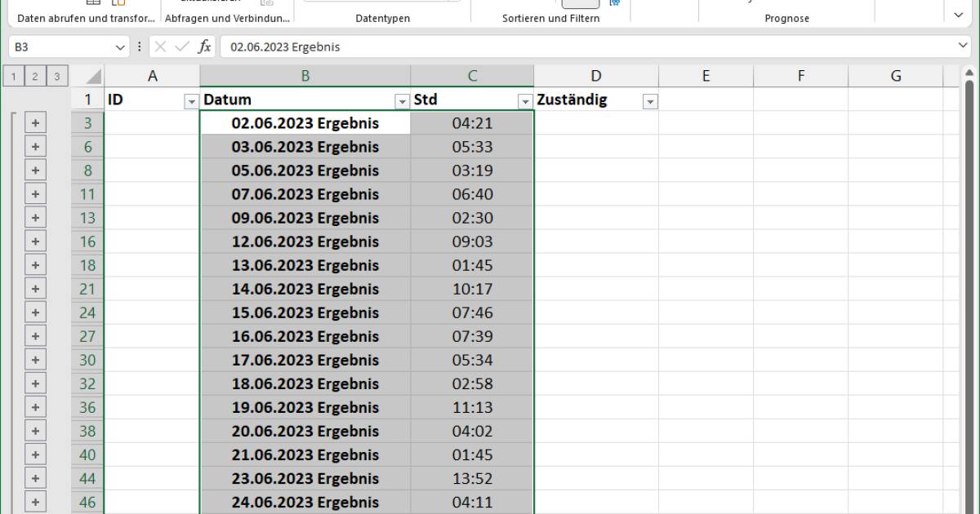Viewport: 980px width, 514px height.
Task: Open the Datum column filter dropdown
Action: pos(401,100)
